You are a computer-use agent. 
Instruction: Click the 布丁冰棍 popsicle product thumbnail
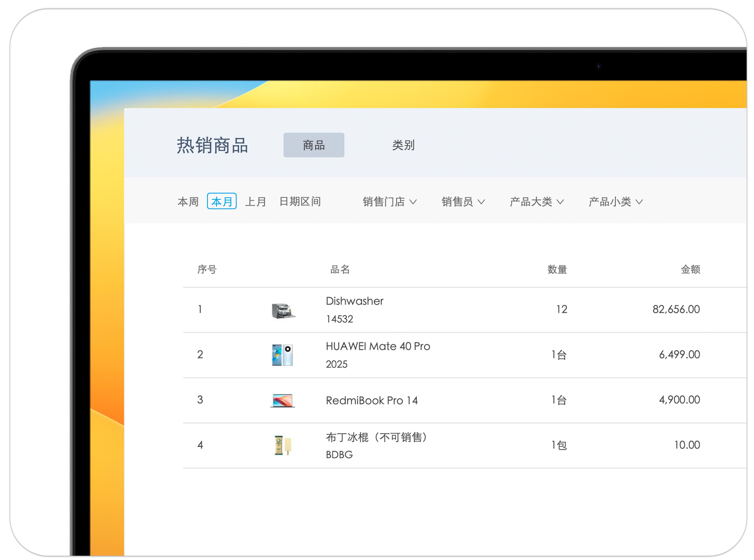283,445
